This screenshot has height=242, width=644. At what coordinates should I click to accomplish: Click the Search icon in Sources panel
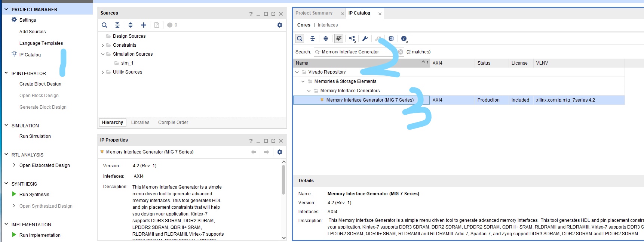tap(104, 25)
